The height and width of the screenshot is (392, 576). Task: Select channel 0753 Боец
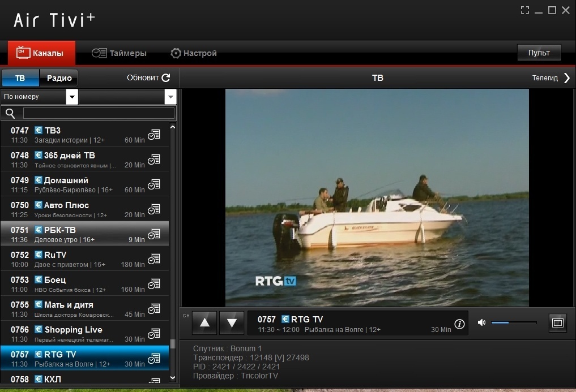click(85, 284)
